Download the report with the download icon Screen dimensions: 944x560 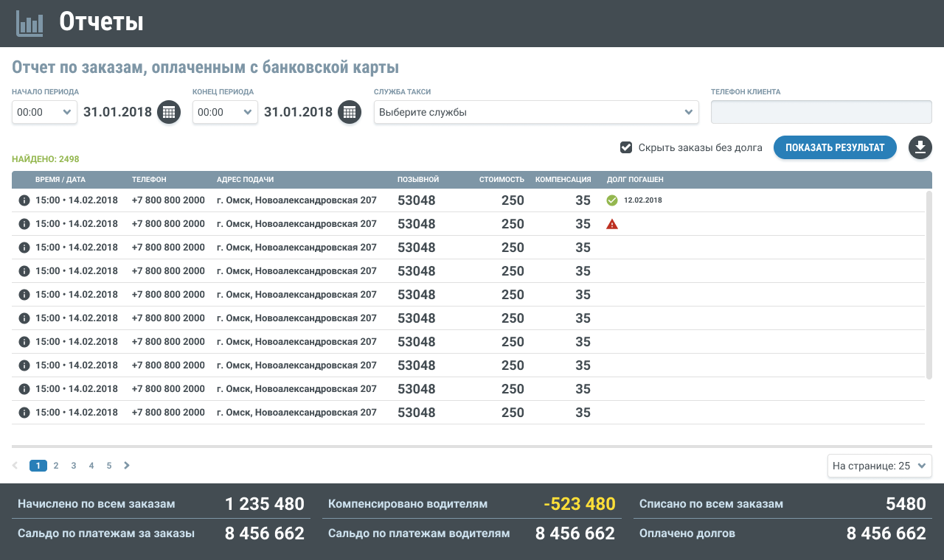click(920, 147)
